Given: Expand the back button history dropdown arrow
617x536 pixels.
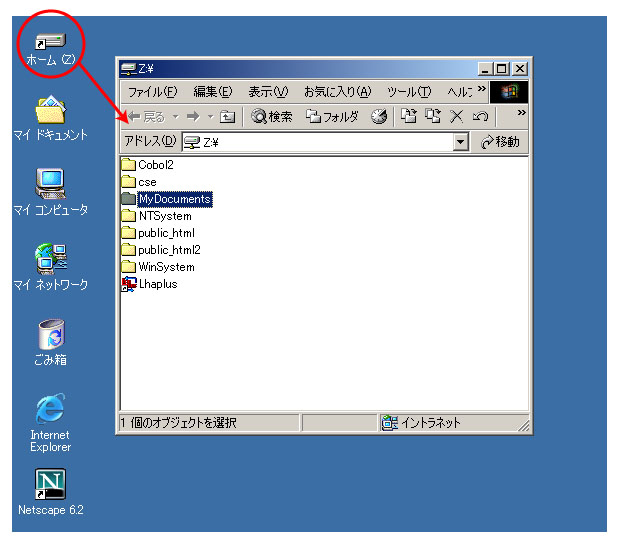Looking at the screenshot, I should [176, 116].
